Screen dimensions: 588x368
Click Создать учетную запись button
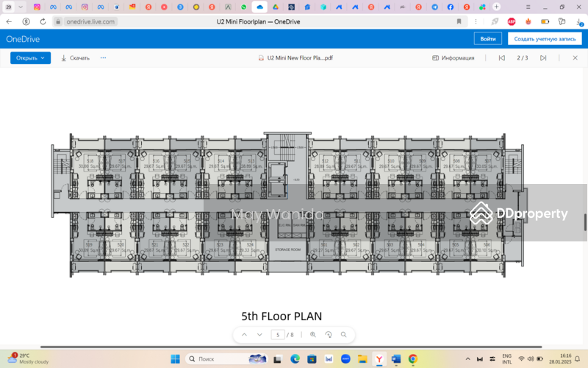545,39
